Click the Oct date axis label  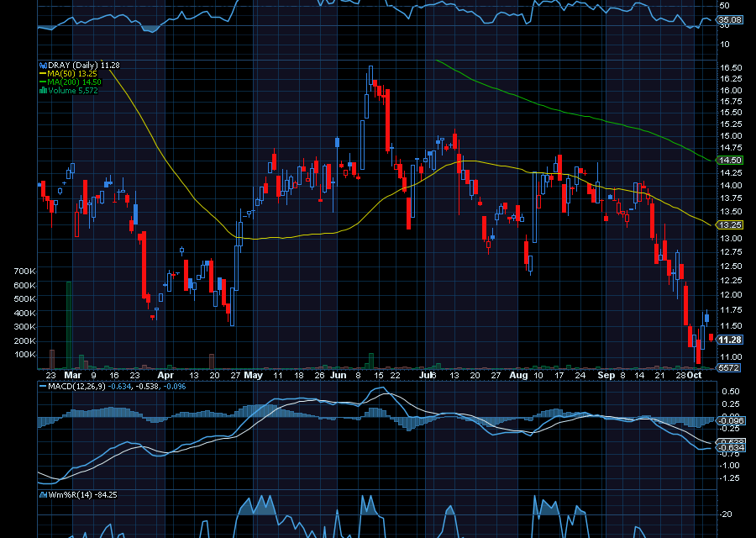(x=695, y=375)
